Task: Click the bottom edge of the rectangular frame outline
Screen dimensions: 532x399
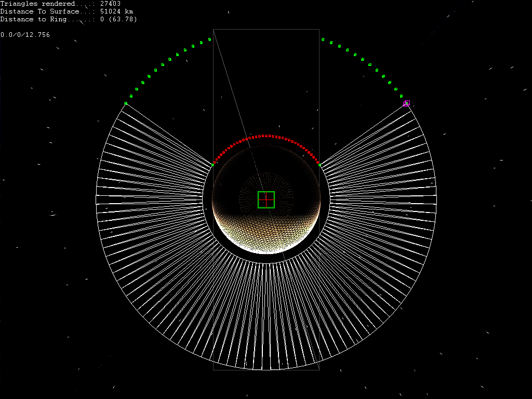Action: pyautogui.click(x=266, y=370)
